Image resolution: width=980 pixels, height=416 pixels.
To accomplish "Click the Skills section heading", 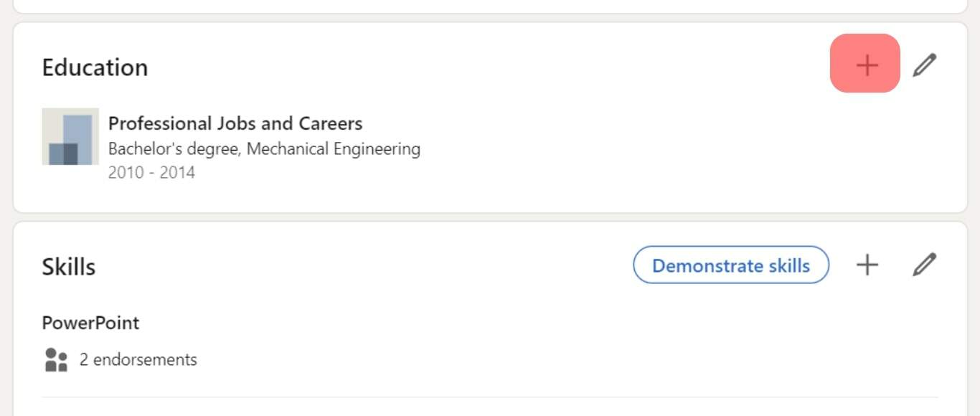I will (69, 265).
